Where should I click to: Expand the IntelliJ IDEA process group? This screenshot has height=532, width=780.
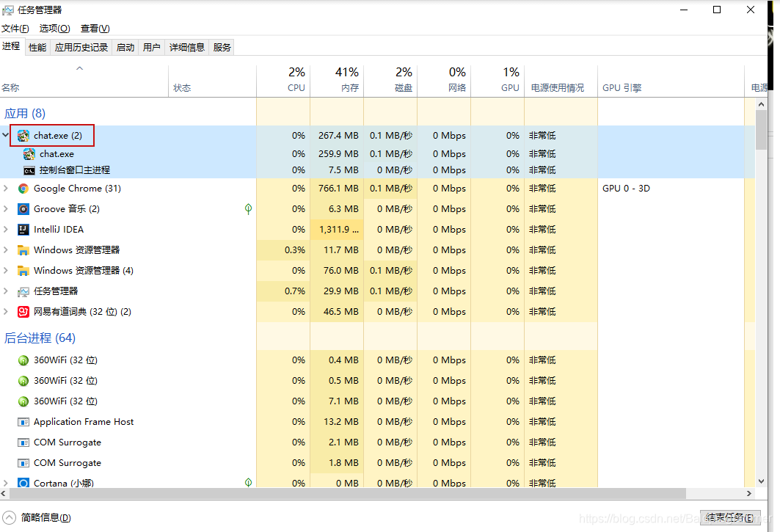point(5,229)
